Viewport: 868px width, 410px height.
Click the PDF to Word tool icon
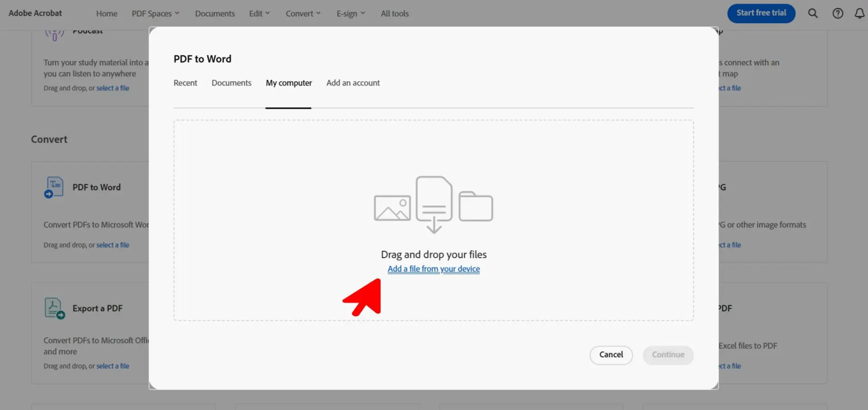(x=54, y=187)
